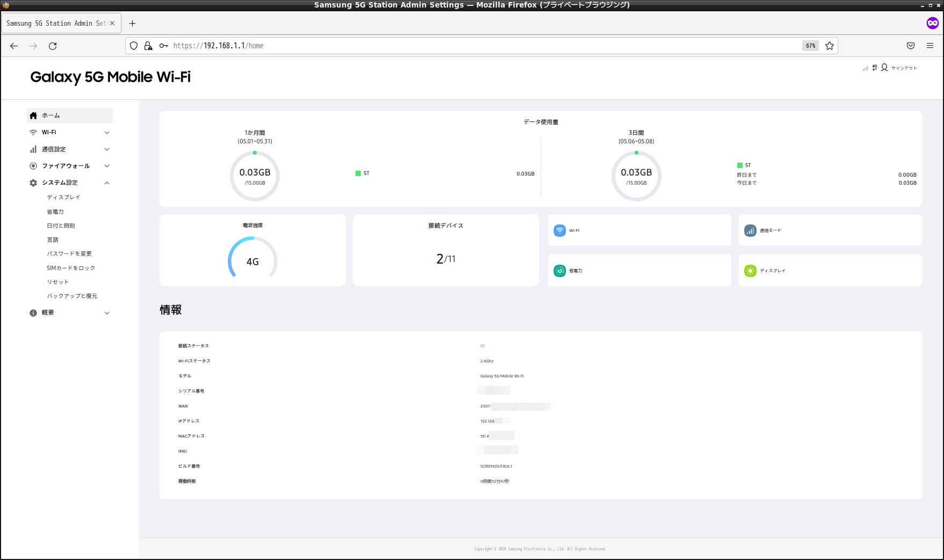Image resolution: width=944 pixels, height=560 pixels.
Task: Open the Firefox hamburger menu
Action: point(930,46)
